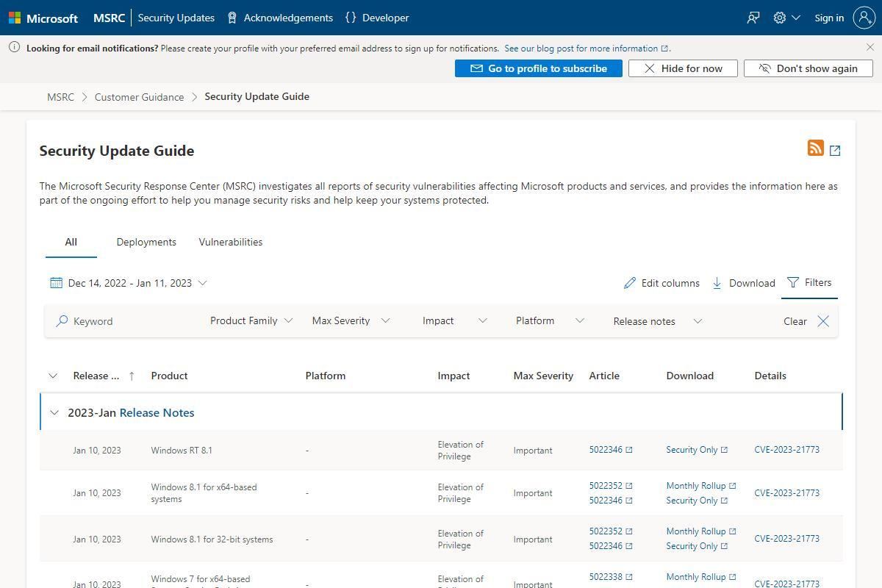The height and width of the screenshot is (588, 882).
Task: Click 'Windows RT 8.1' product cell
Action: point(182,451)
